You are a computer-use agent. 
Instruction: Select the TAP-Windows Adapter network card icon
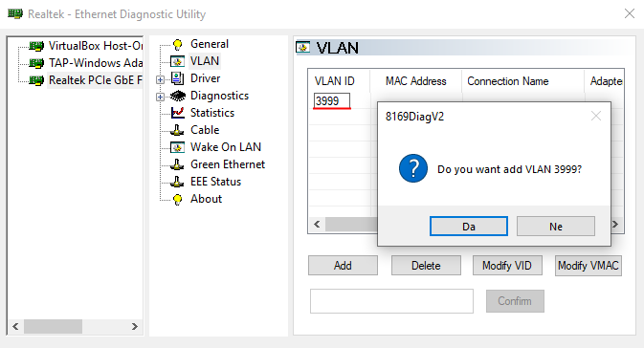pyautogui.click(x=36, y=63)
